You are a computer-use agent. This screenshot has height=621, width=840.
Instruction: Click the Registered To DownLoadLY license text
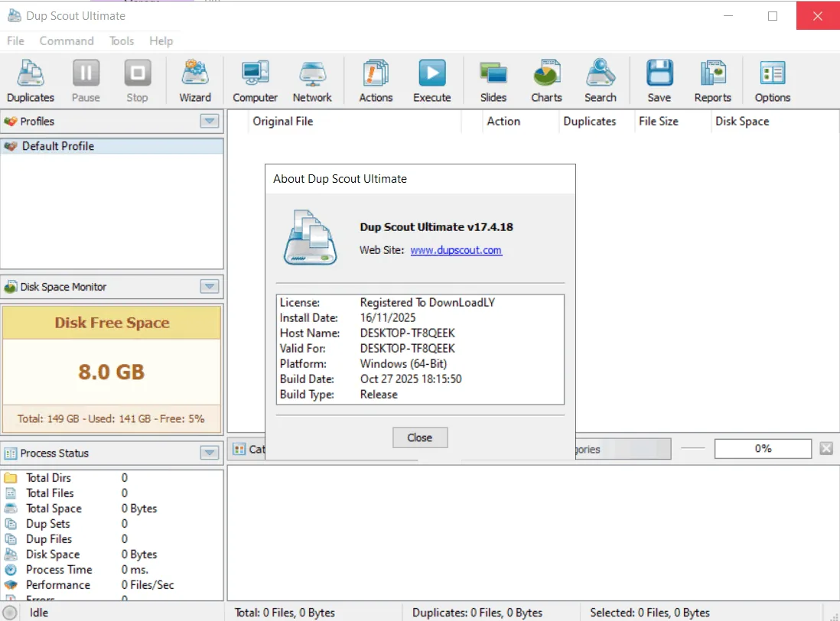pyautogui.click(x=427, y=303)
